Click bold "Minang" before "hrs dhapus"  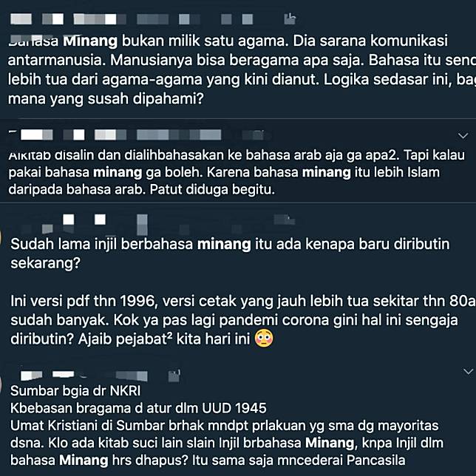coord(84,460)
